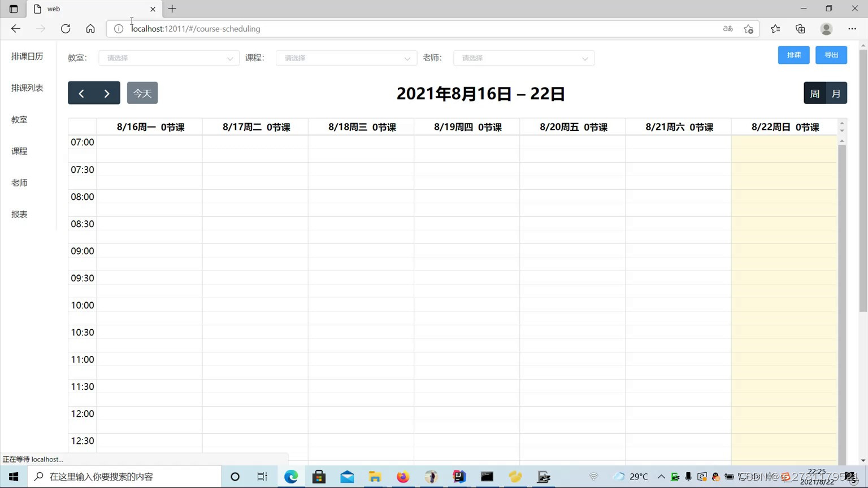Open the terminal window from taskbar
The image size is (868, 488).
487,477
